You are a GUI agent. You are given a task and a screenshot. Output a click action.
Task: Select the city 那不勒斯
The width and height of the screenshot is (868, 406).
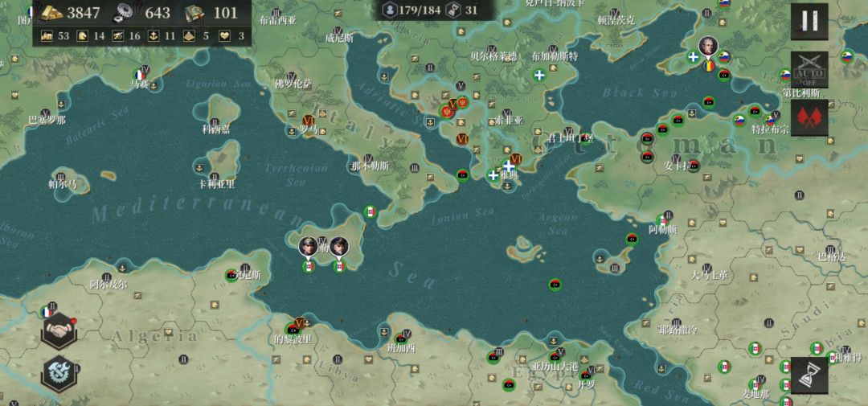click(371, 166)
